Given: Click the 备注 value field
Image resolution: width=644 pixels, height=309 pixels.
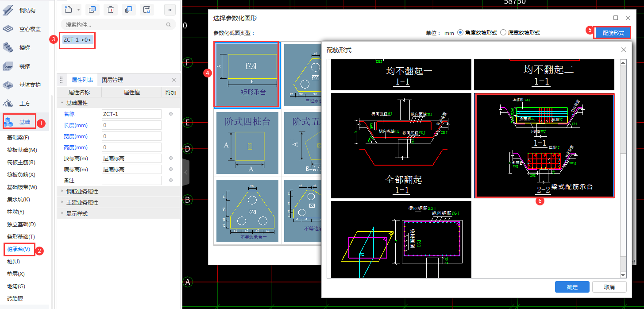Looking at the screenshot, I should (131, 181).
